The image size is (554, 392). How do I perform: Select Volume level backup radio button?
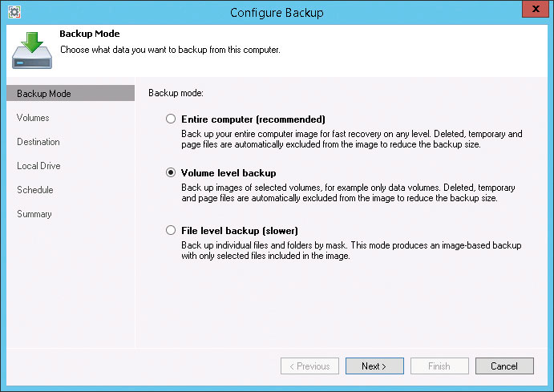[x=171, y=172]
